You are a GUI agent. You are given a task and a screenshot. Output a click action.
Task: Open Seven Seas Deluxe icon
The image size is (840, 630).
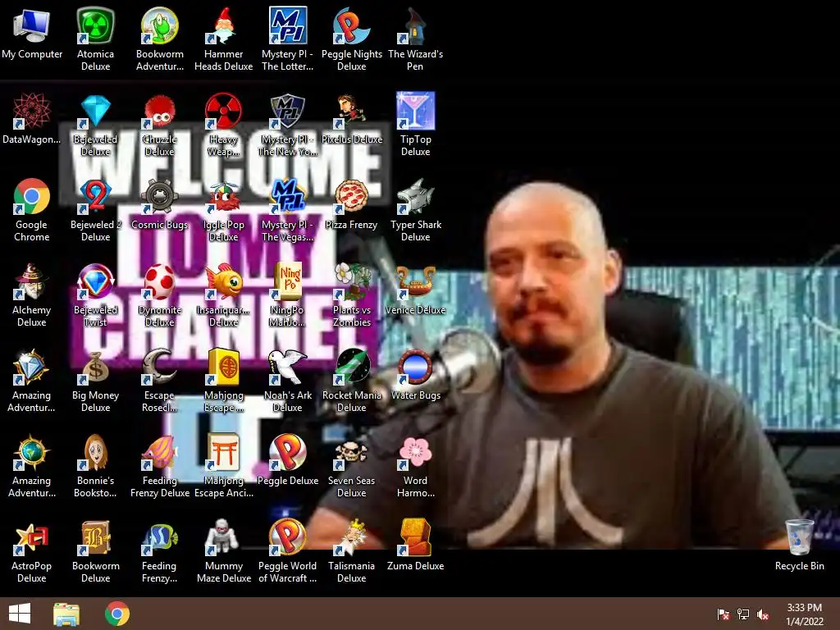click(351, 466)
